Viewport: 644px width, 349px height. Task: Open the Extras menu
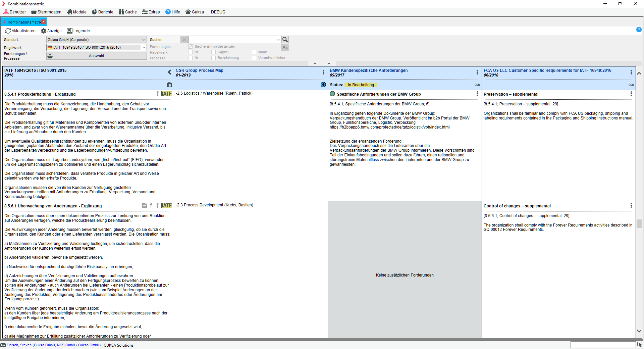point(151,12)
